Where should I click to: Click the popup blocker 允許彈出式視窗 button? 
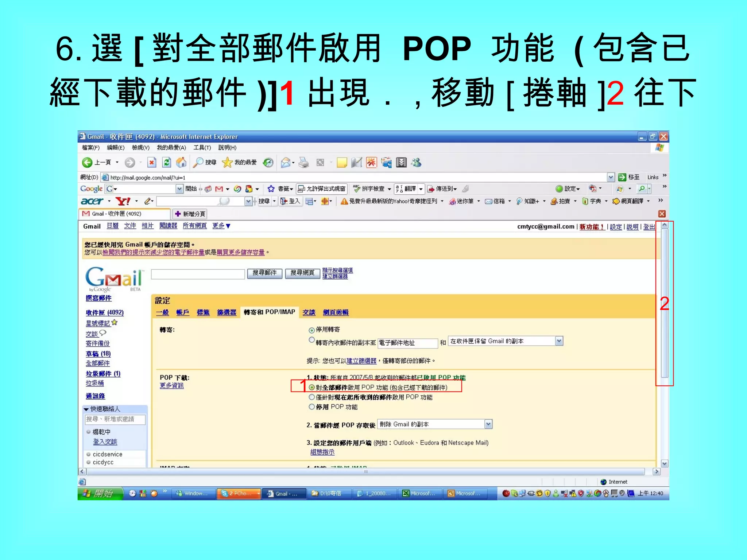322,188
